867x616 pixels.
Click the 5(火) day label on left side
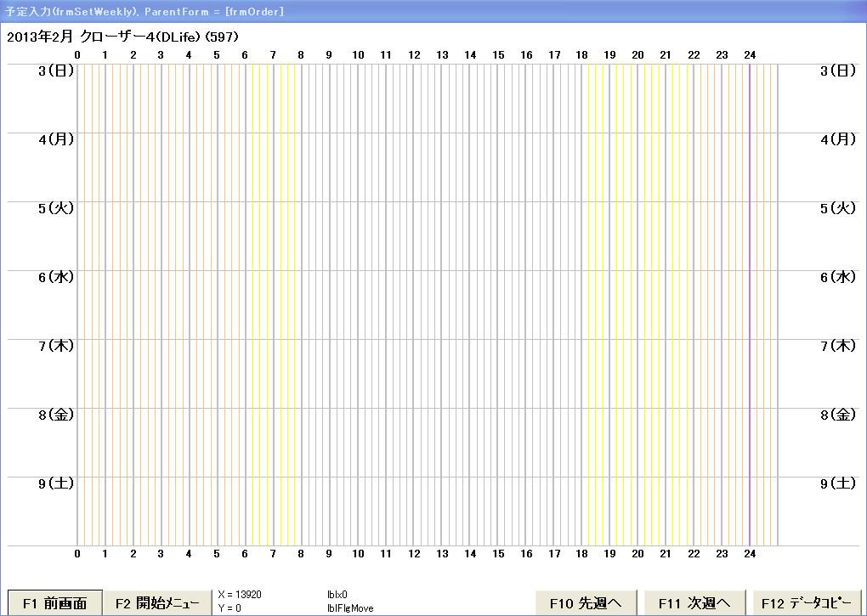[x=57, y=208]
